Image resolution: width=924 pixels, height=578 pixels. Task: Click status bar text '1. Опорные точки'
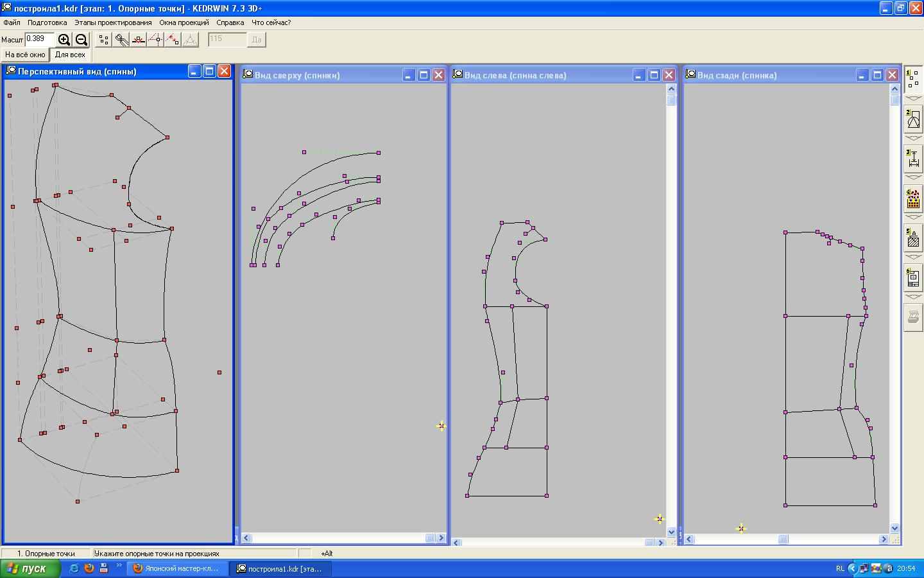point(46,554)
